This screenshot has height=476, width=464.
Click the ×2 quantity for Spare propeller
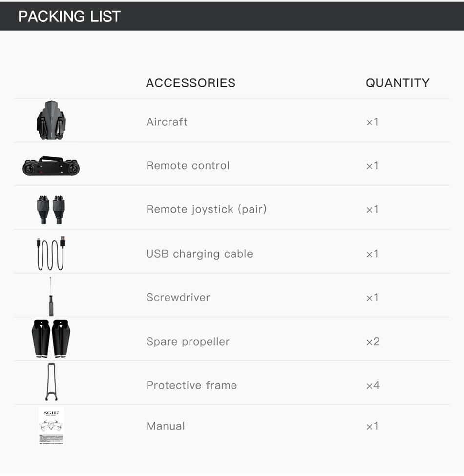(x=373, y=341)
